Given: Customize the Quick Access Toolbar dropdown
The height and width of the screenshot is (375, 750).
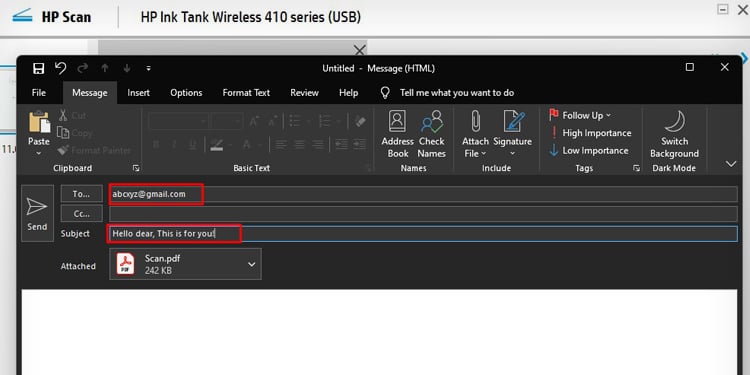Looking at the screenshot, I should (x=148, y=68).
